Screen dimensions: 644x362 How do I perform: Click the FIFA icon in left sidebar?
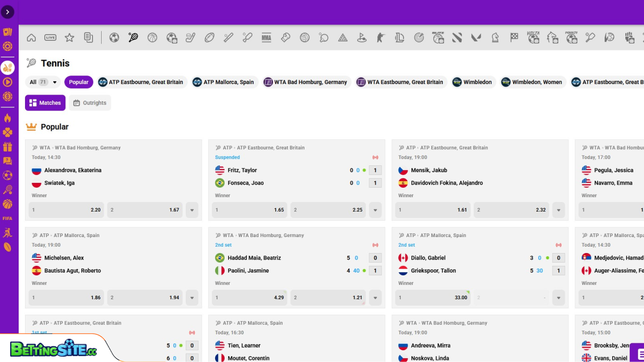pos(7,218)
